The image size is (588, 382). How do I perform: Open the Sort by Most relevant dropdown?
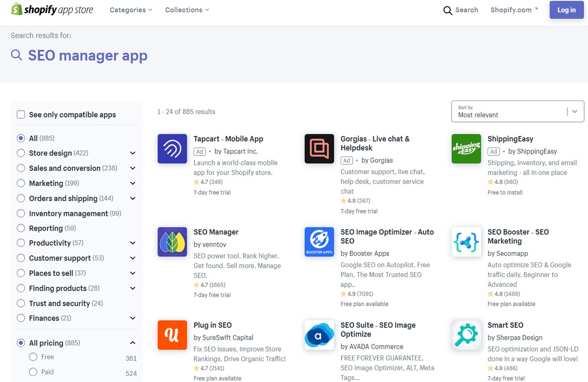pyautogui.click(x=517, y=111)
